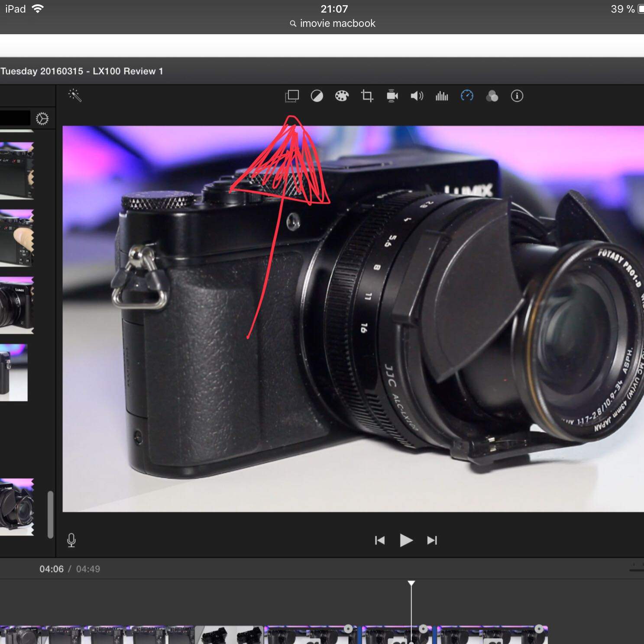Select the first browser clip thumbnail
This screenshot has width=644, height=644.
[16, 171]
